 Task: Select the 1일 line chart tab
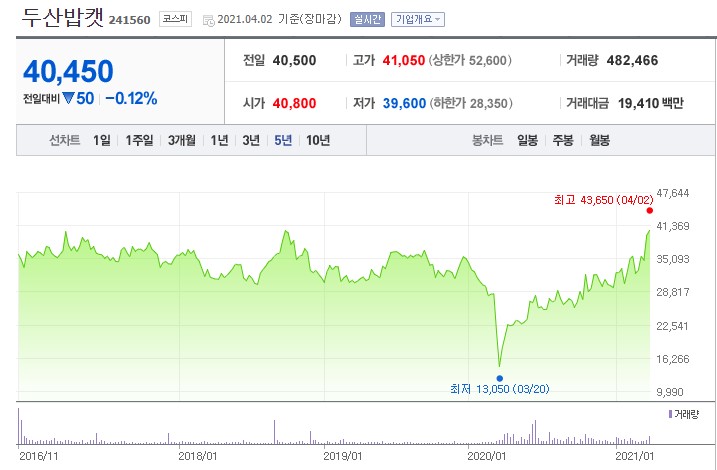click(x=102, y=140)
